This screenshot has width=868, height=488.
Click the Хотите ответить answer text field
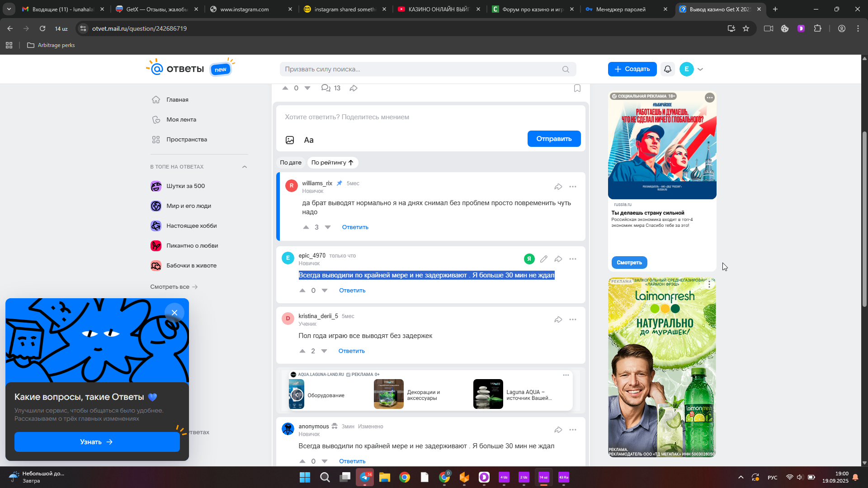tap(430, 117)
